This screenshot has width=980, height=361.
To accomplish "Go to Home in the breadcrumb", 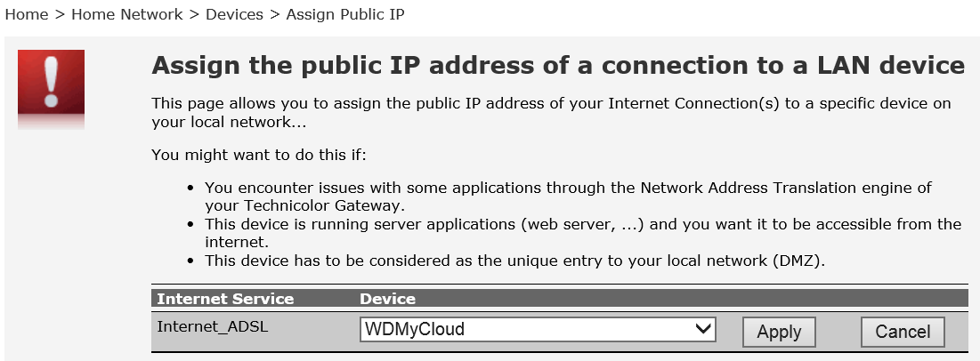I will pos(26,15).
